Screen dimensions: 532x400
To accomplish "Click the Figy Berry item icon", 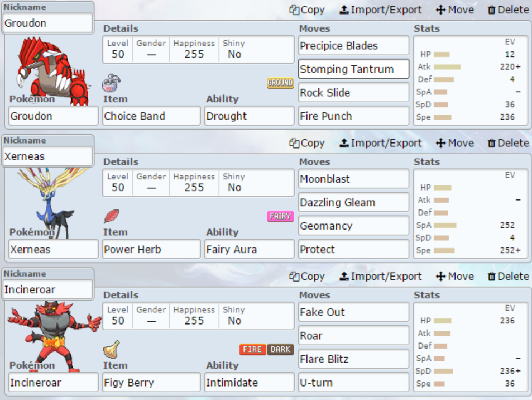I will coord(111,349).
